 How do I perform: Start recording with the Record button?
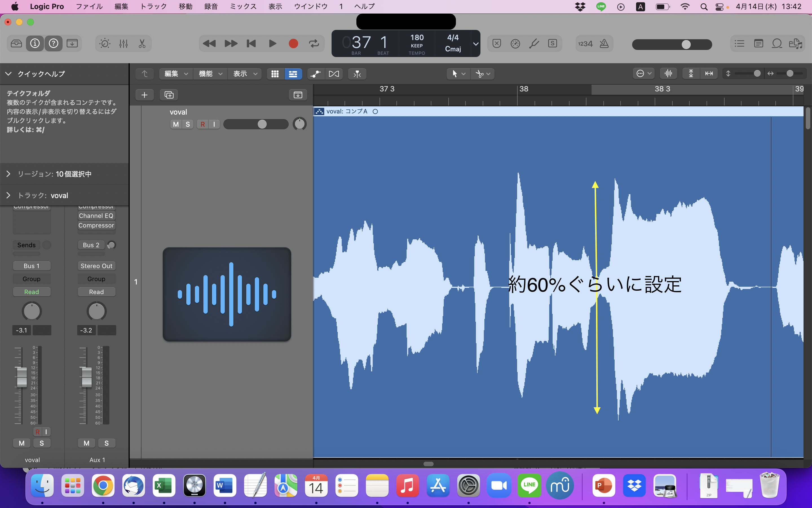coord(293,44)
